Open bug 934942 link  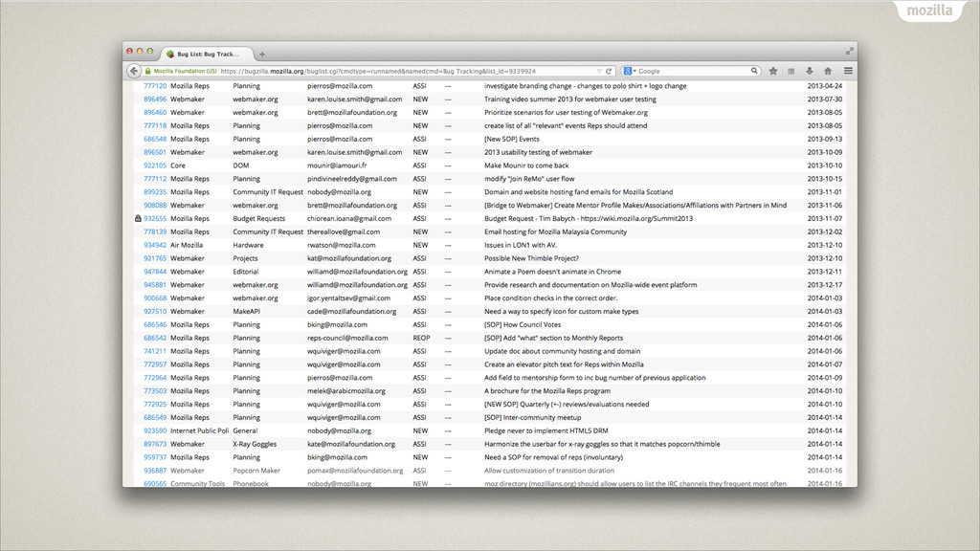(155, 245)
